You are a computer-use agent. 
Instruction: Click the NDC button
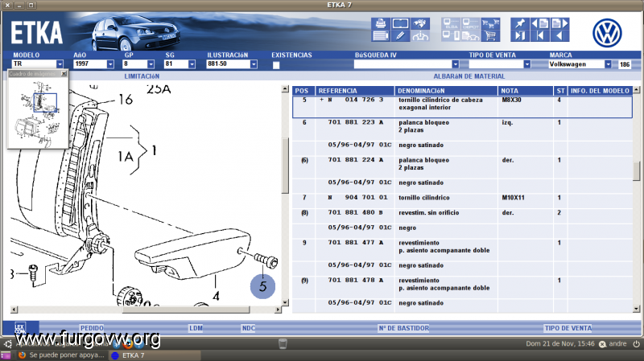(x=249, y=328)
